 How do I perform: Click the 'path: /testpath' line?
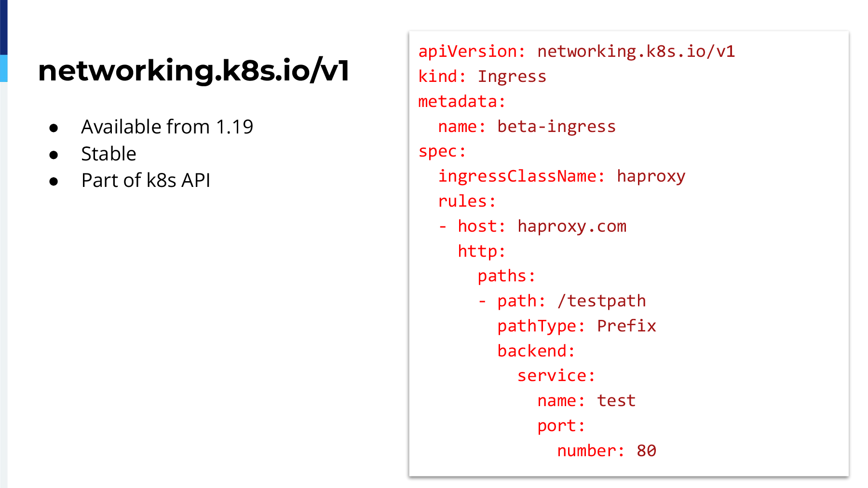(x=571, y=301)
